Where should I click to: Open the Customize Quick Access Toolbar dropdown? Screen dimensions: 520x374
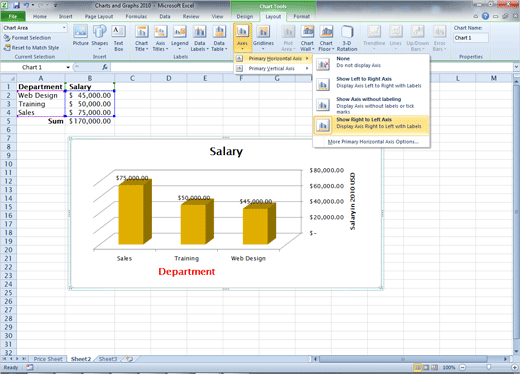click(x=55, y=5)
